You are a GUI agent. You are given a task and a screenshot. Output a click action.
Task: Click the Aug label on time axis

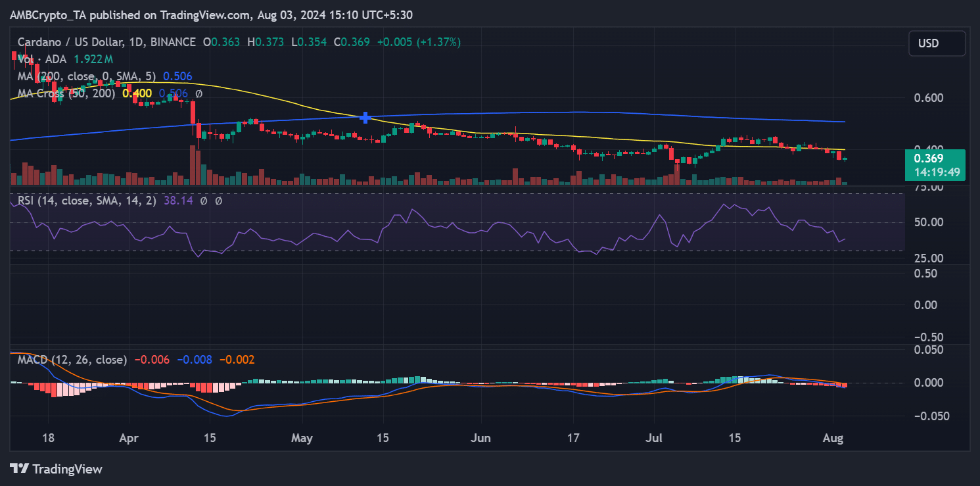point(833,437)
